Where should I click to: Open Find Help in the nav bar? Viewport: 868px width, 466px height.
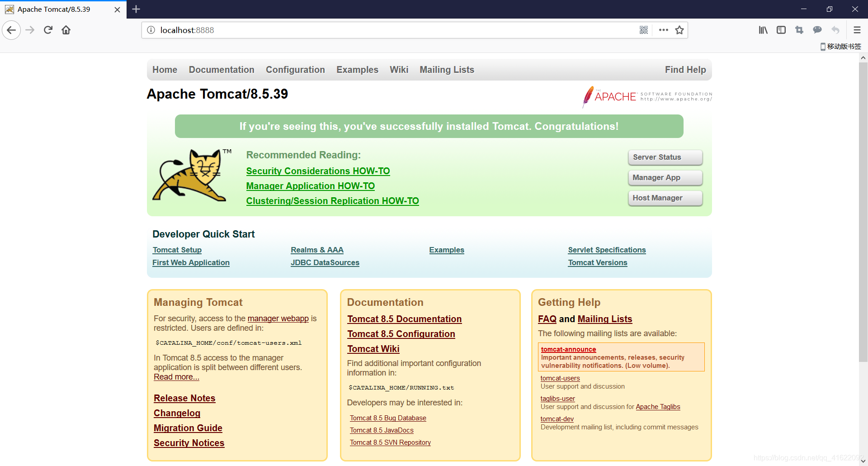(685, 70)
